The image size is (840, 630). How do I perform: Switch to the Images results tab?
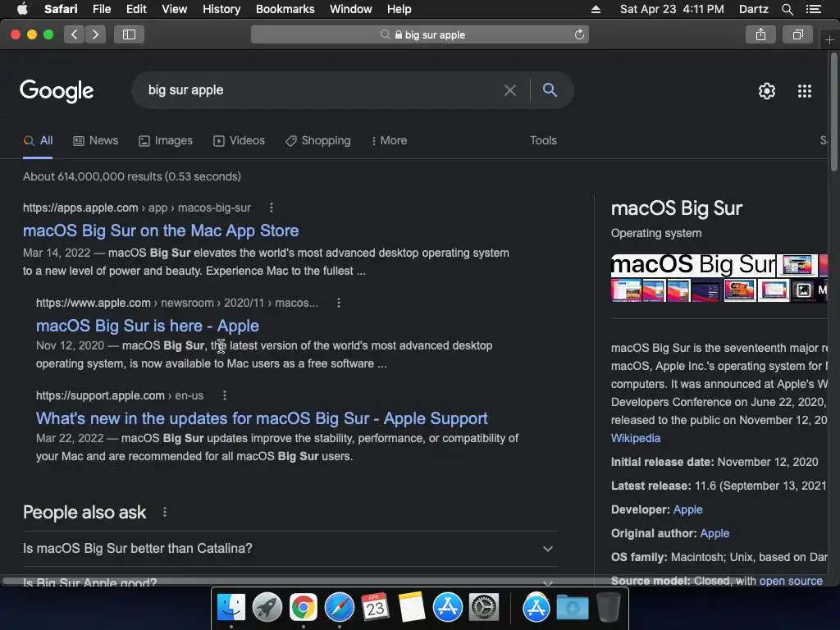coord(166,140)
